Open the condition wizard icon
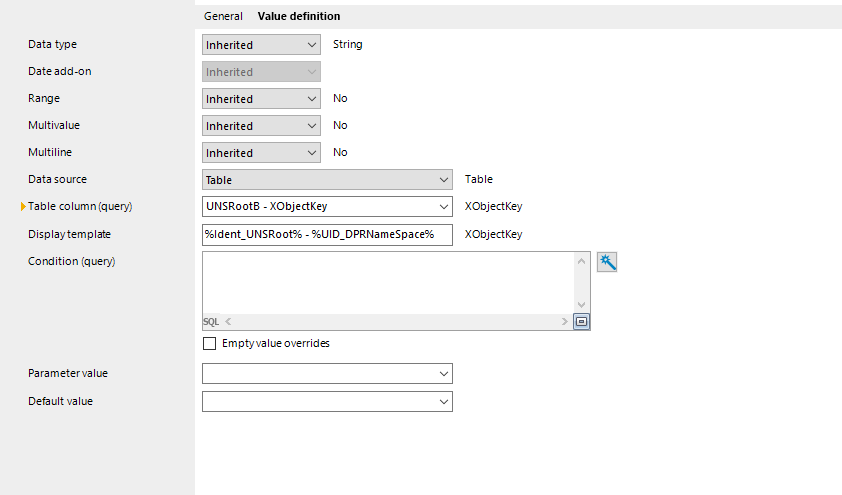Image resolution: width=842 pixels, height=495 pixels. click(x=607, y=262)
